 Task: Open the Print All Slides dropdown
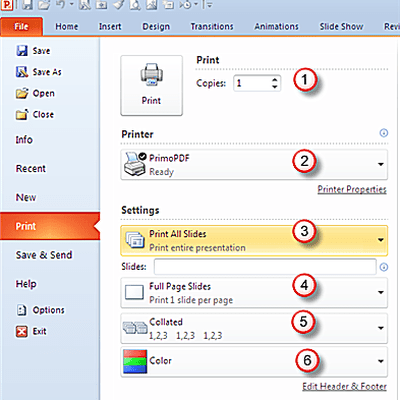coord(380,240)
